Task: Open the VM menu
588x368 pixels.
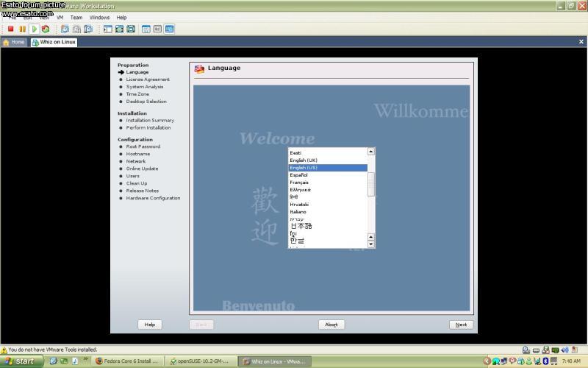Action: tap(60, 17)
